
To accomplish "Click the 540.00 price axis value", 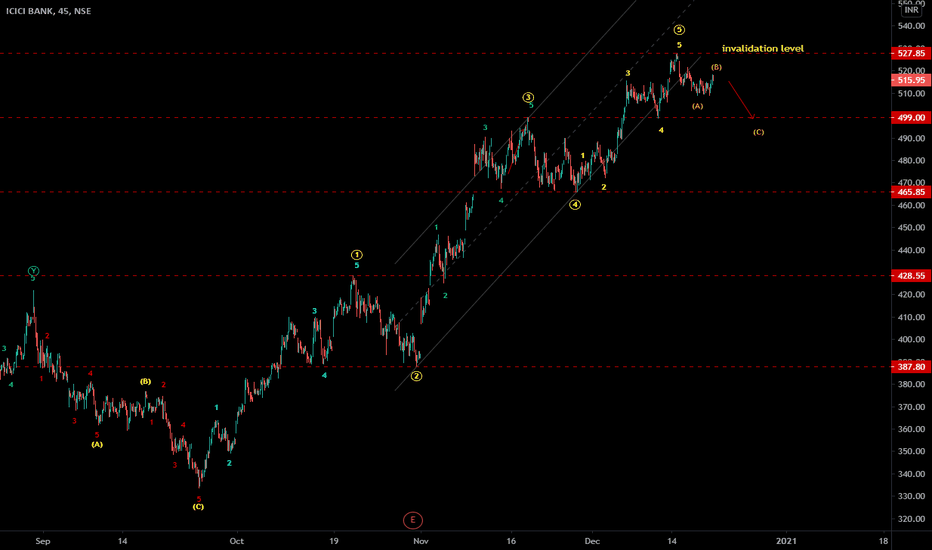I will point(911,26).
